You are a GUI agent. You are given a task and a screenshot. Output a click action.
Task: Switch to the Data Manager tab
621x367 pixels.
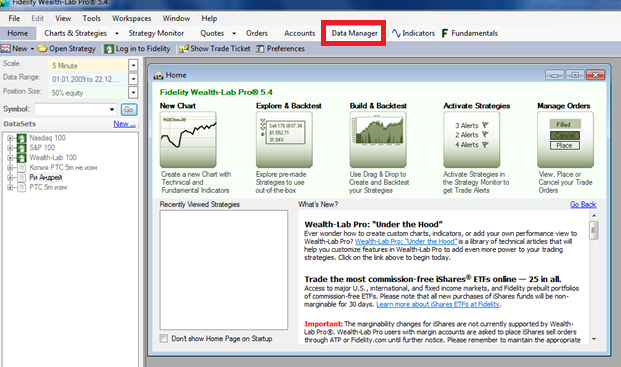point(354,33)
